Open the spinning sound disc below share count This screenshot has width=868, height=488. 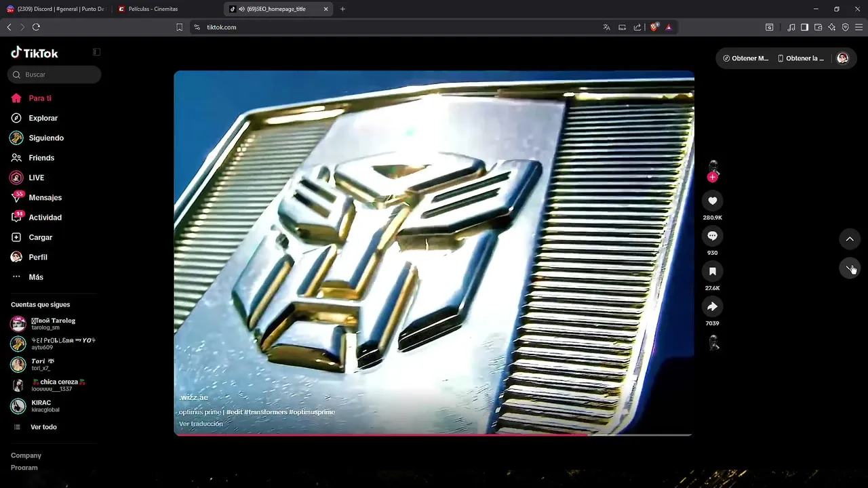[x=713, y=343]
